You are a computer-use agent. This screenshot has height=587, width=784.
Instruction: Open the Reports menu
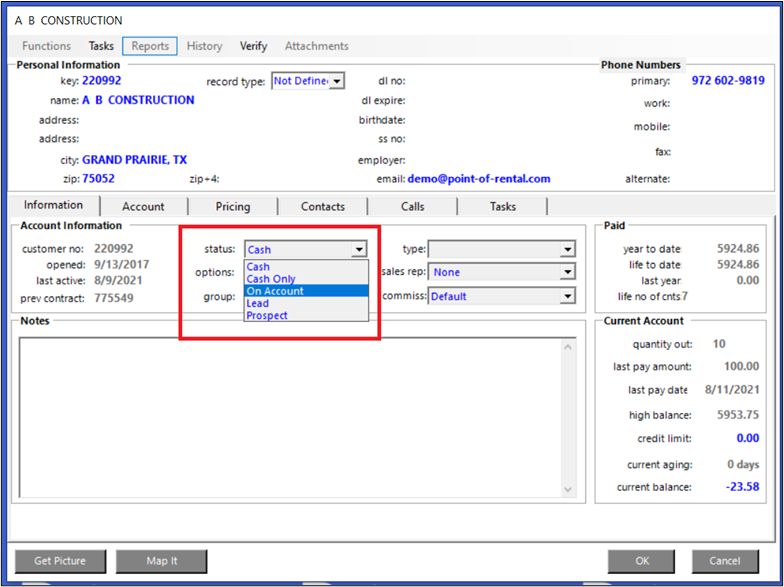pyautogui.click(x=150, y=46)
